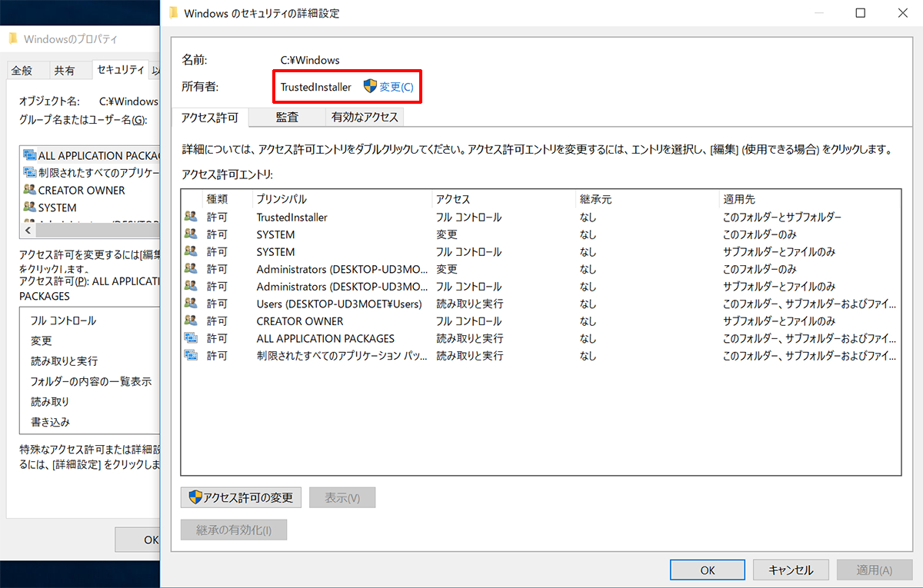
Task: Confirm with OK in the advanced security dialog
Action: [x=708, y=570]
